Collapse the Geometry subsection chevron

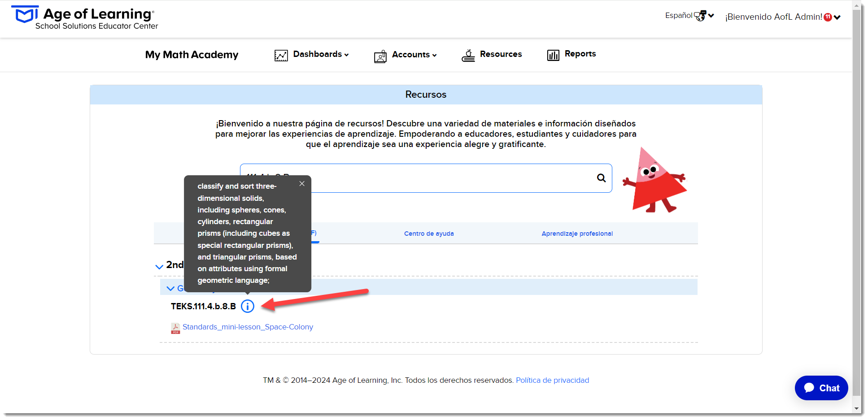click(x=170, y=288)
